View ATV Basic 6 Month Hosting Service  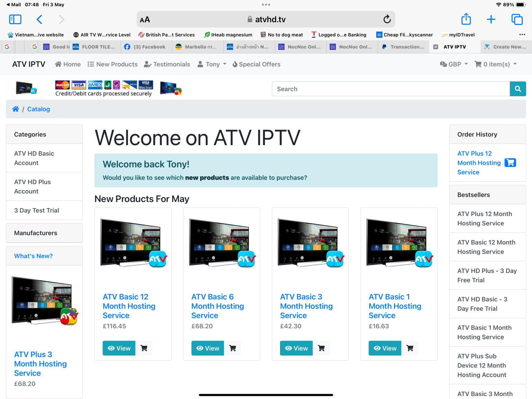[x=208, y=348]
